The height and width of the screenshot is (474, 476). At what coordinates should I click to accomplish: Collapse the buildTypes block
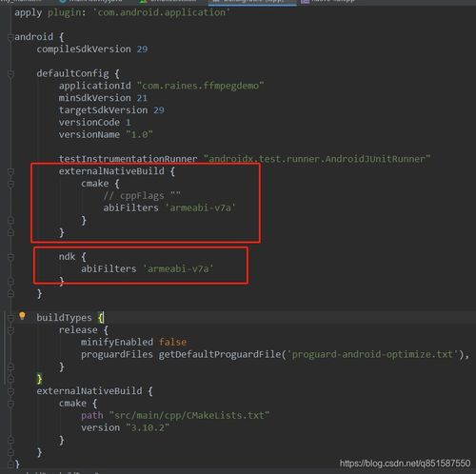point(10,318)
